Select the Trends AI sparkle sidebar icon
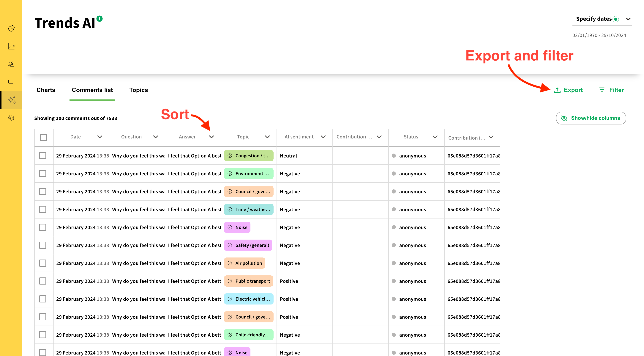644x356 pixels. click(12, 100)
